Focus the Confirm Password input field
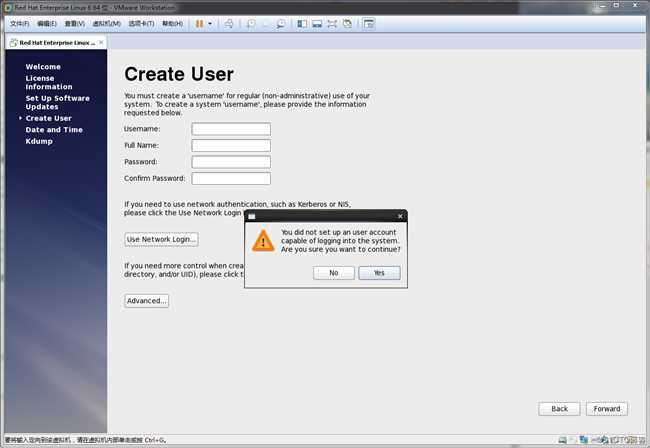This screenshot has height=448, width=650. click(x=231, y=178)
